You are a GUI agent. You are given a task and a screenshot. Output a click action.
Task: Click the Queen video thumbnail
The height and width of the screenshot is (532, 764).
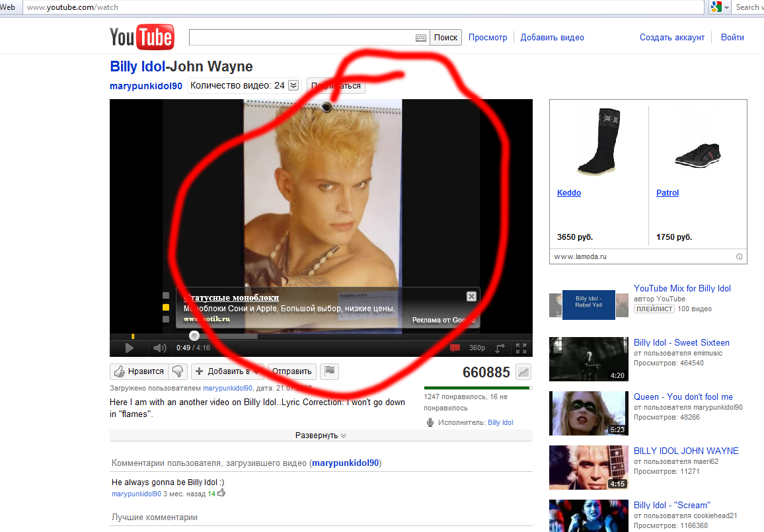coord(589,413)
